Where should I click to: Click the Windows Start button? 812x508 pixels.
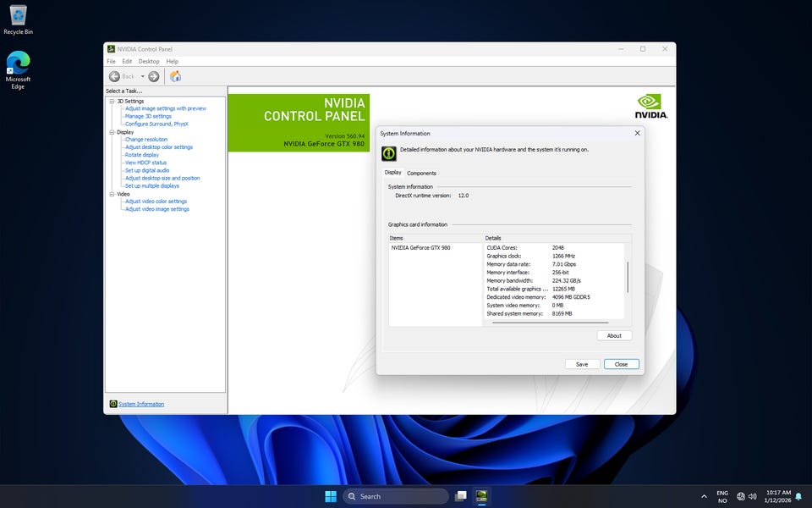pos(331,496)
